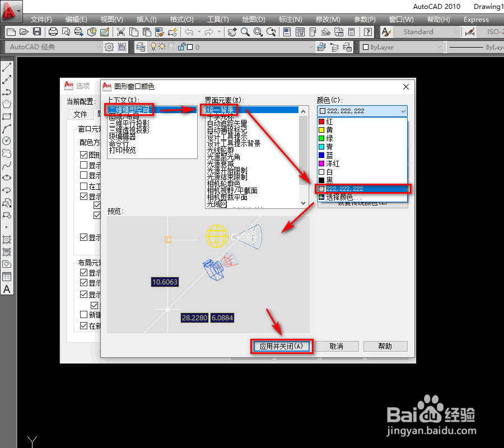Click the 帮助 button
This screenshot has height=448, width=504.
coord(385,347)
